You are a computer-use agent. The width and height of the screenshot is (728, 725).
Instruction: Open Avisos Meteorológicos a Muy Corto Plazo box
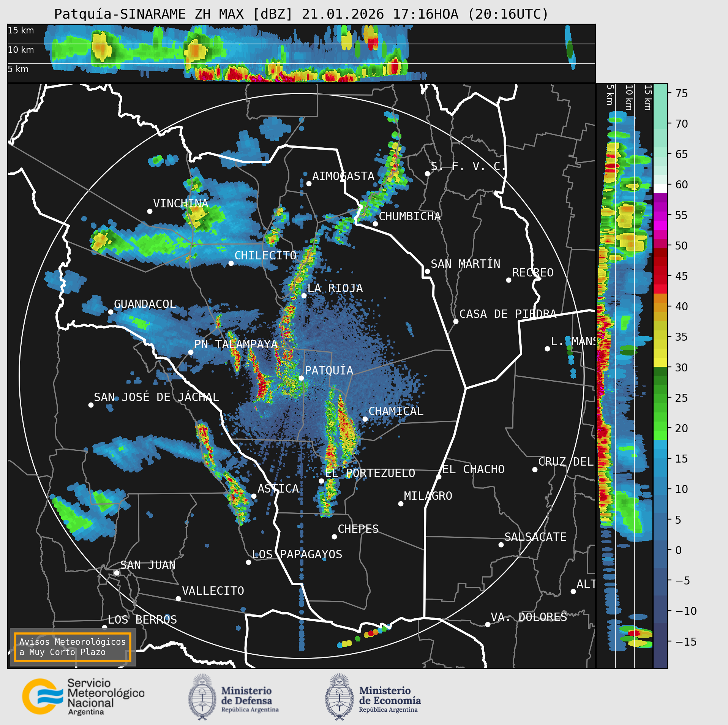[x=73, y=647]
